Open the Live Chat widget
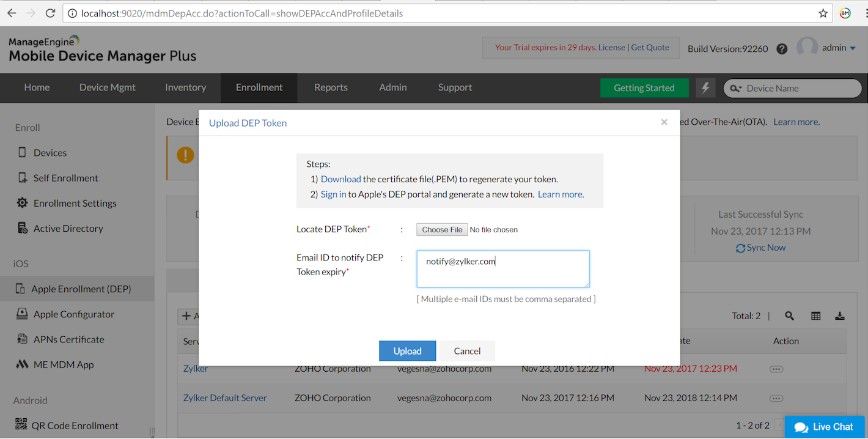868x439 pixels. pos(825,427)
